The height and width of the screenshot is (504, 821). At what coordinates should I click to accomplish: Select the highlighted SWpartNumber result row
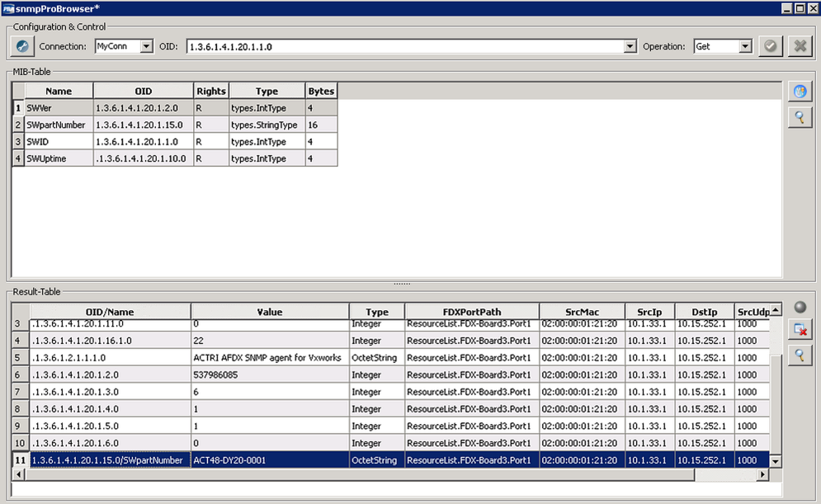[107, 460]
